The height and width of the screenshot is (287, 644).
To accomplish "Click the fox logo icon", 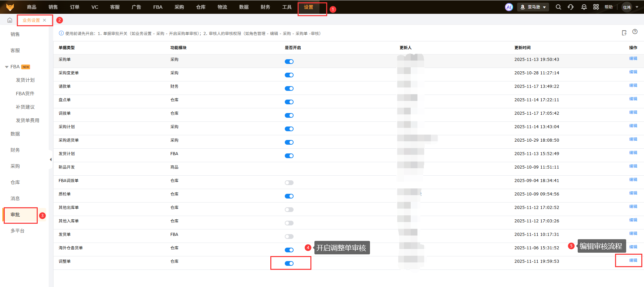I will [x=10, y=7].
